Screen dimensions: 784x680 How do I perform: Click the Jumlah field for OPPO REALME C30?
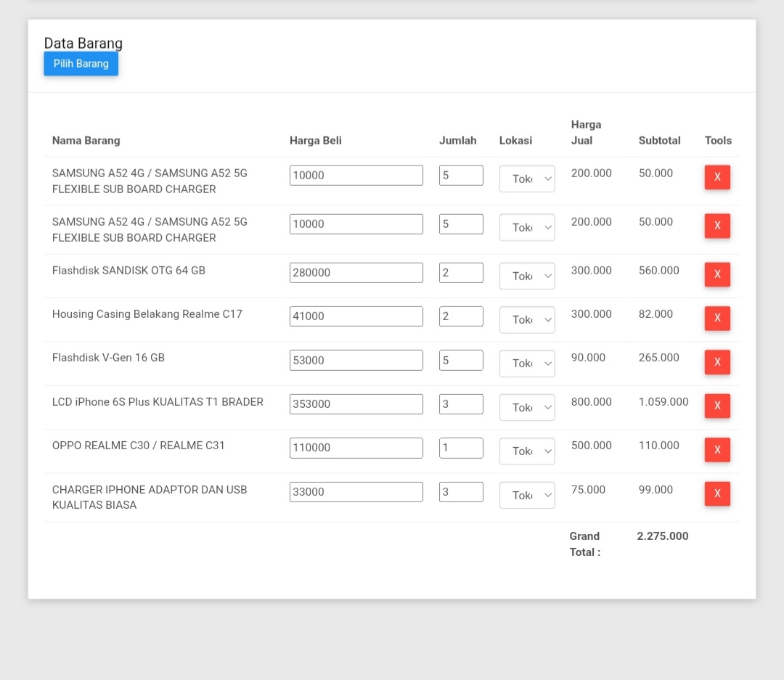461,448
